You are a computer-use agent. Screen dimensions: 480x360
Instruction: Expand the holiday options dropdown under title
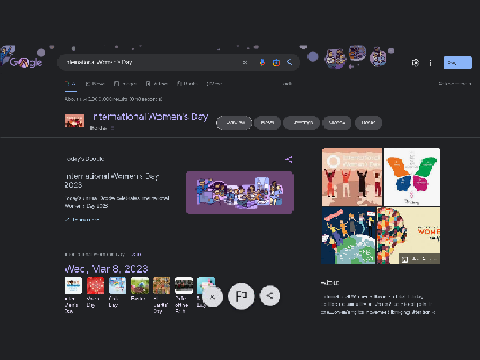(x=112, y=128)
